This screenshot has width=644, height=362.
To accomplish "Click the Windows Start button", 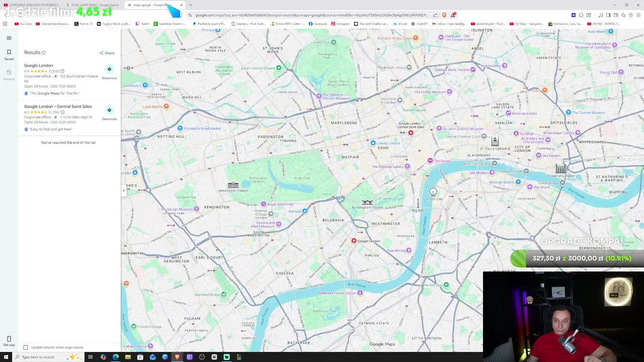I will pyautogui.click(x=5, y=357).
